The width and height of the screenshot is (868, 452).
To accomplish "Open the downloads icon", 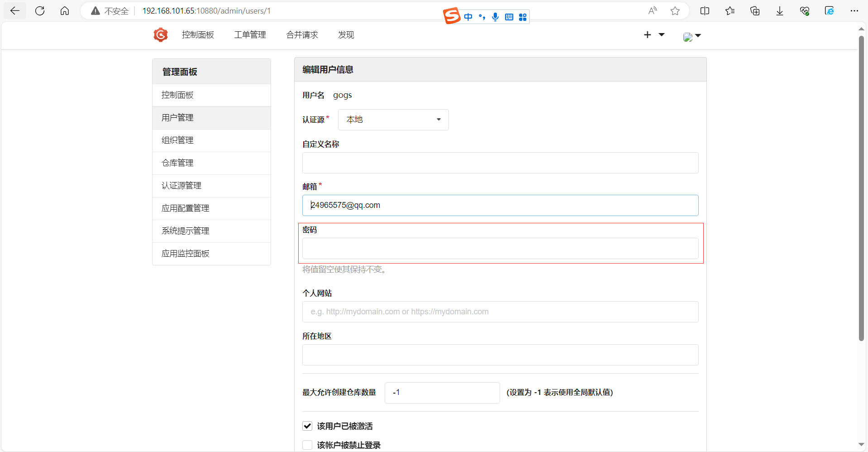I will point(780,11).
